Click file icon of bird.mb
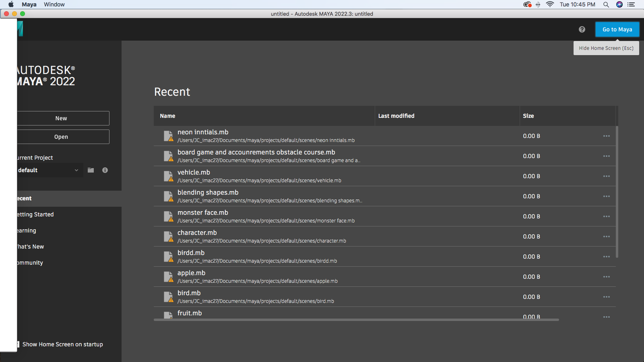The width and height of the screenshot is (644, 362). (168, 297)
